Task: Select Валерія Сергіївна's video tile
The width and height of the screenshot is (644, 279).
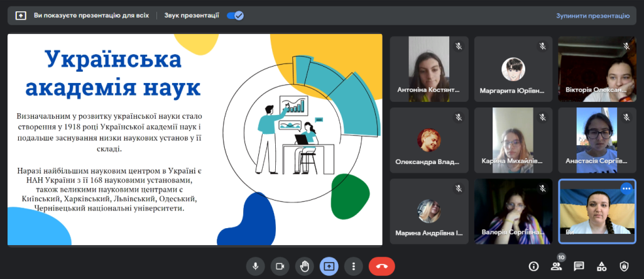Action: [513, 211]
